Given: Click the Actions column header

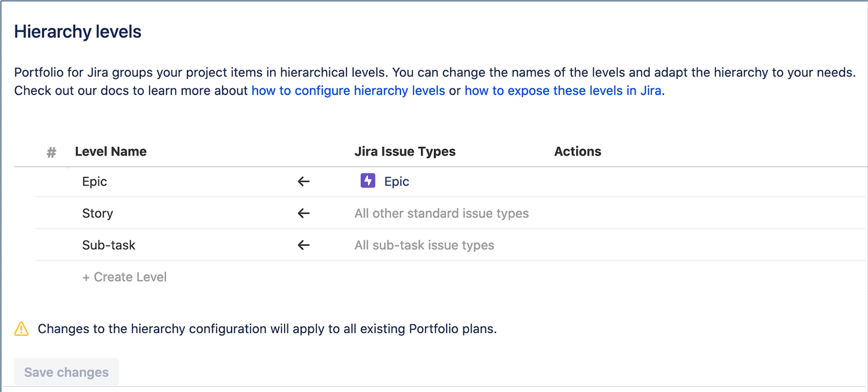Looking at the screenshot, I should coord(578,152).
